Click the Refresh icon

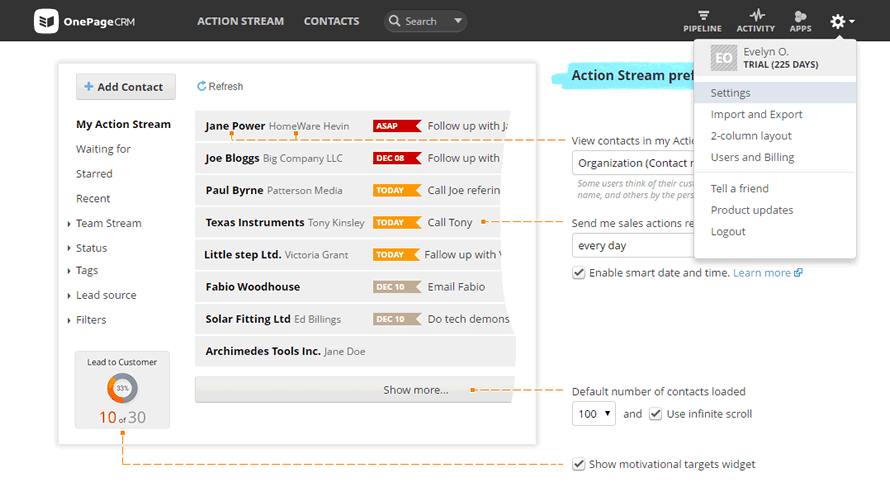[x=202, y=87]
